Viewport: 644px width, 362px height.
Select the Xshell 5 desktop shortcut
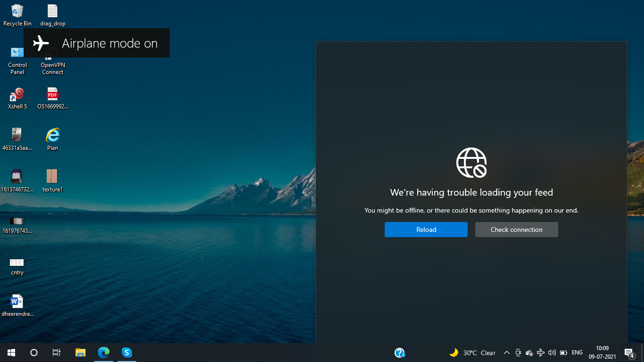(x=17, y=98)
